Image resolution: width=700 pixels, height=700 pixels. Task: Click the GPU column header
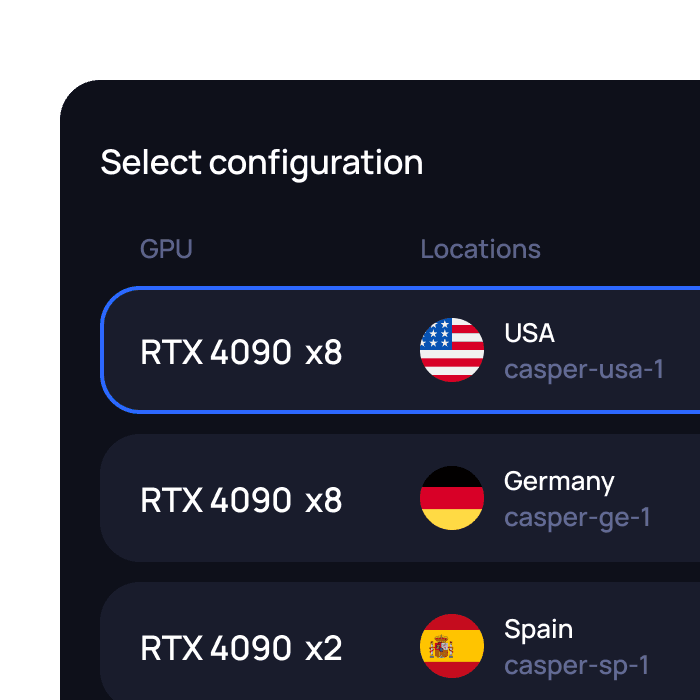point(166,249)
